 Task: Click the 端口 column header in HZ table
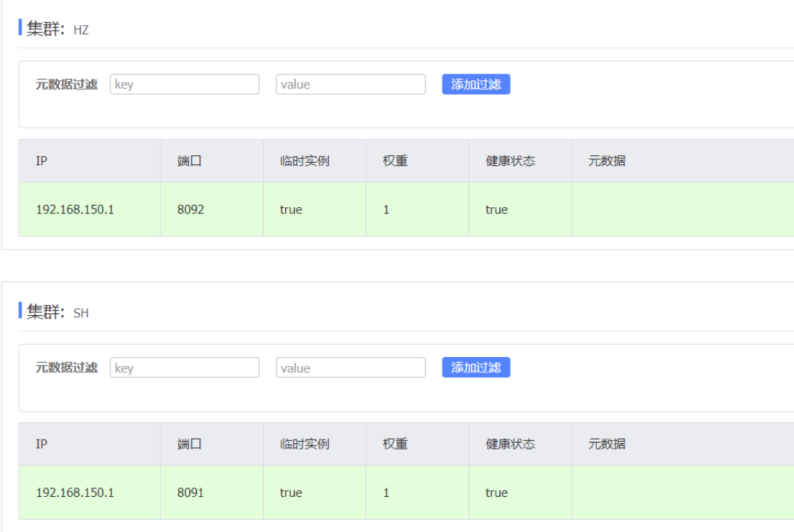tap(190, 161)
